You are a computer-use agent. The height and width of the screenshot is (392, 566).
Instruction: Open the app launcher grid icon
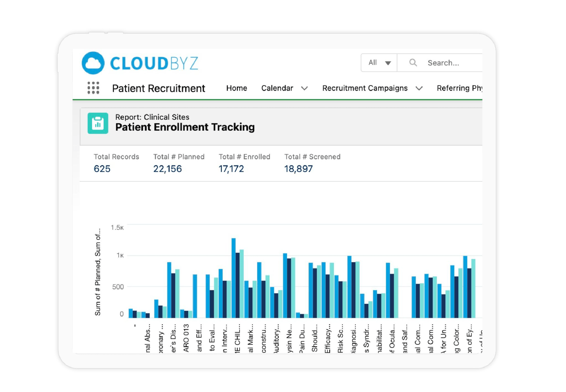(x=93, y=88)
